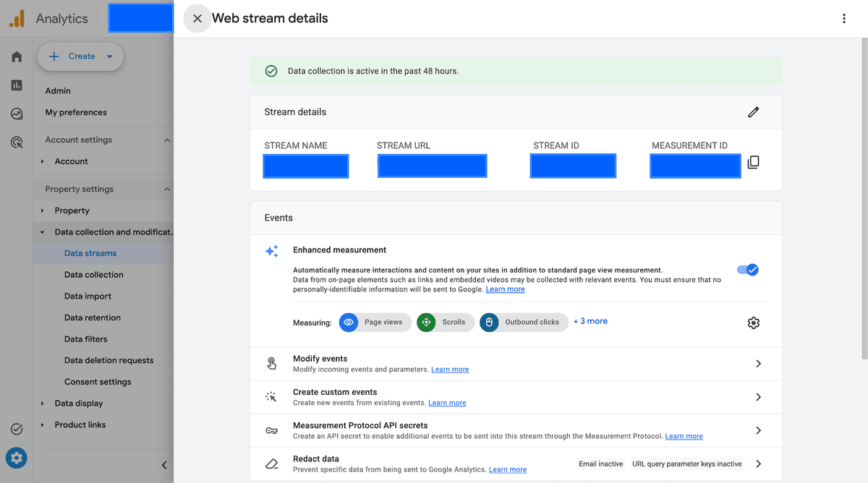Click the Google Analytics logo

click(x=17, y=19)
